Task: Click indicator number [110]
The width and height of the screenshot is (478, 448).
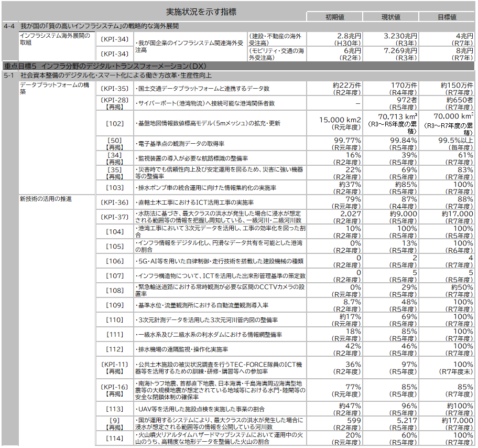Action: 115,320
